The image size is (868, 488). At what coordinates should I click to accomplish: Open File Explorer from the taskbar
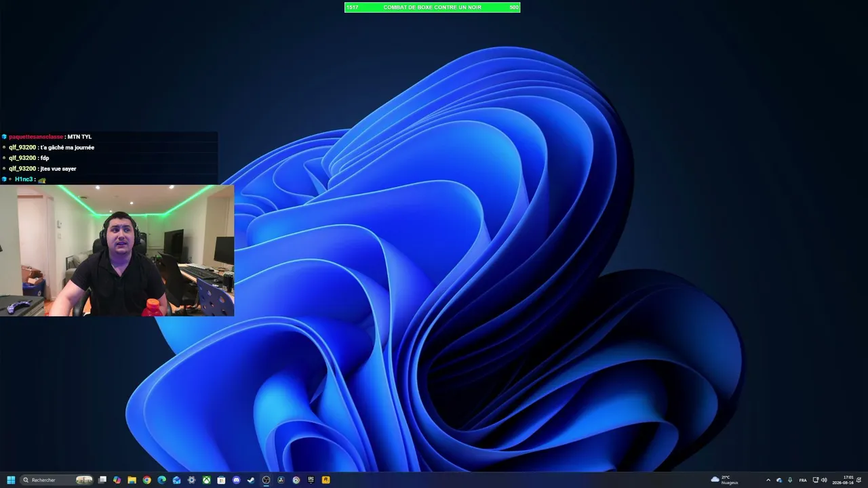132,480
